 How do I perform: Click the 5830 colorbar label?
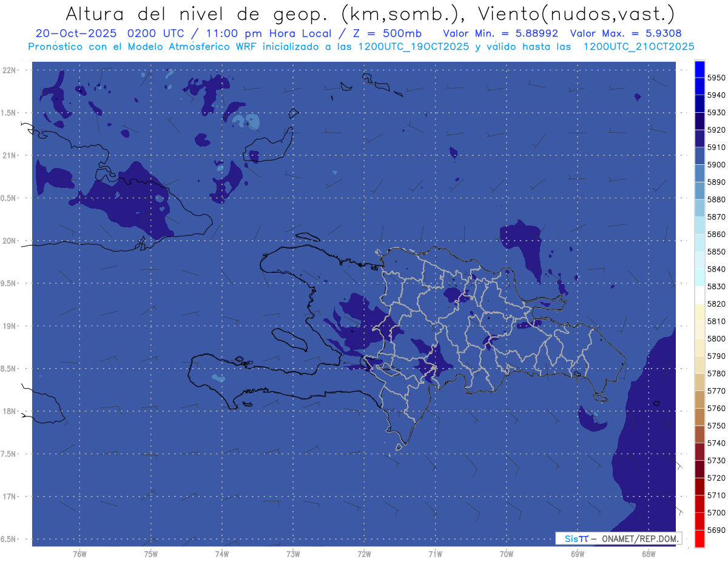716,286
